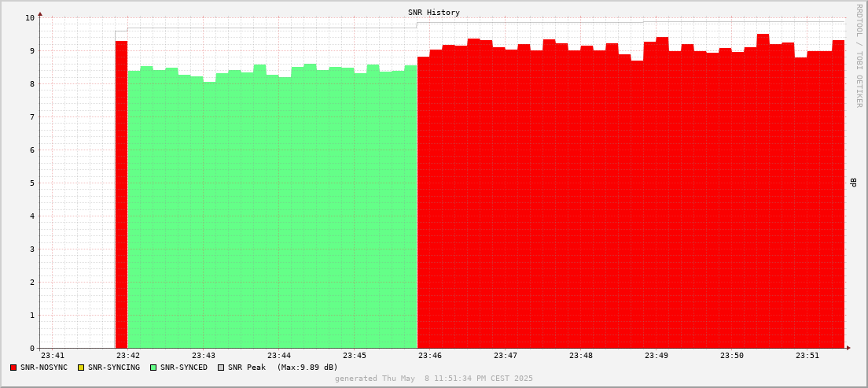
Task: Click the 23:51 time axis label
Action: pyautogui.click(x=807, y=355)
